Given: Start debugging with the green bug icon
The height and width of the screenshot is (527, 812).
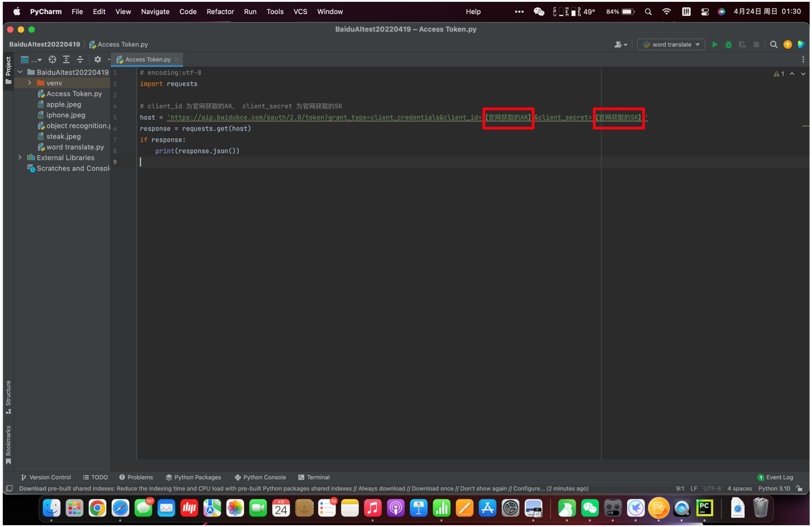Looking at the screenshot, I should pos(728,45).
